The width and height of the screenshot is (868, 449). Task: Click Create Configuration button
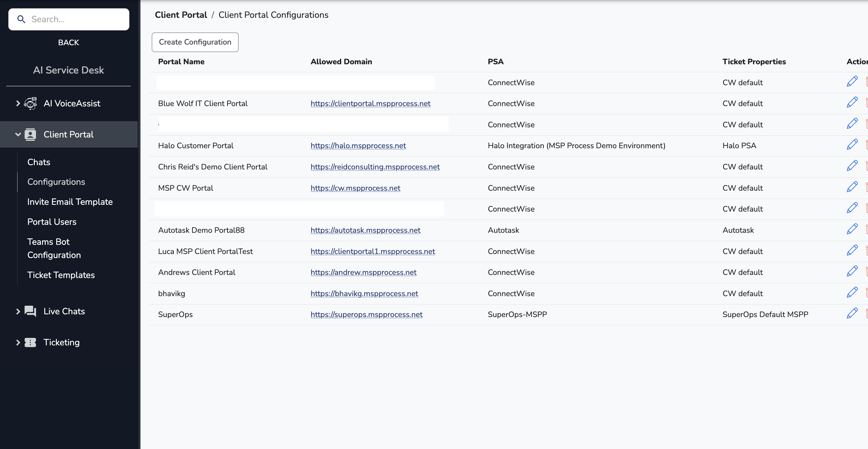tap(195, 42)
